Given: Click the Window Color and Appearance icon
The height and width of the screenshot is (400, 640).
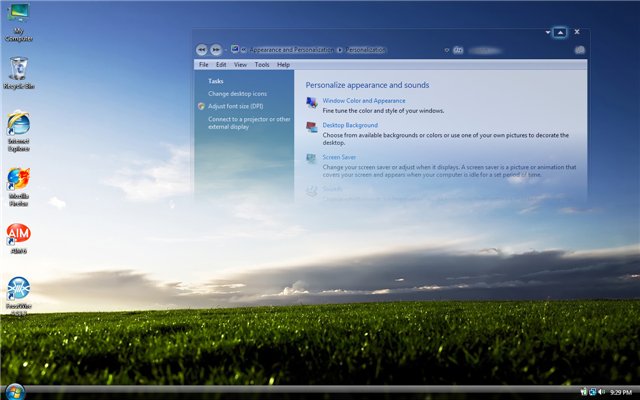Looking at the screenshot, I should (x=312, y=102).
